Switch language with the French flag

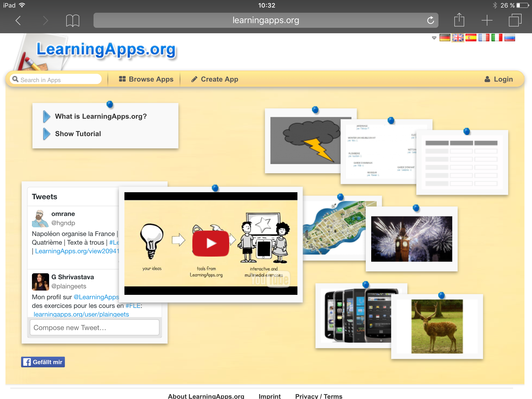coord(484,38)
